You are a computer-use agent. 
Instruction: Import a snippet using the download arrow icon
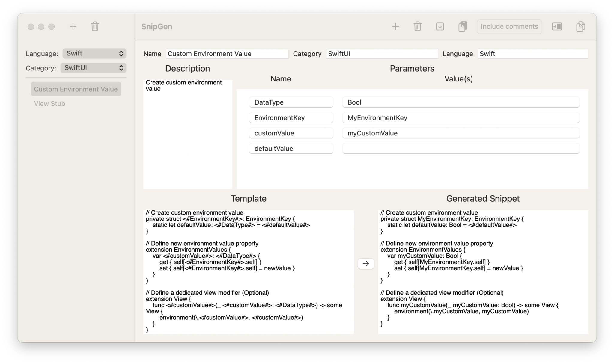pyautogui.click(x=440, y=26)
